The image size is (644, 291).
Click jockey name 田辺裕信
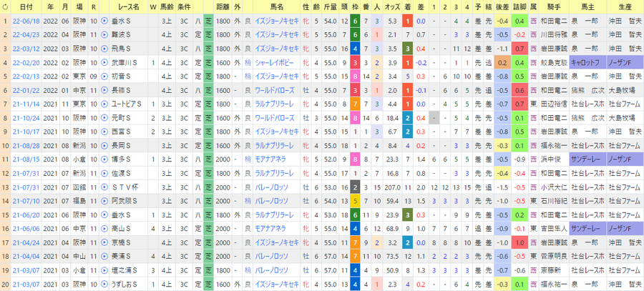pos(553,104)
